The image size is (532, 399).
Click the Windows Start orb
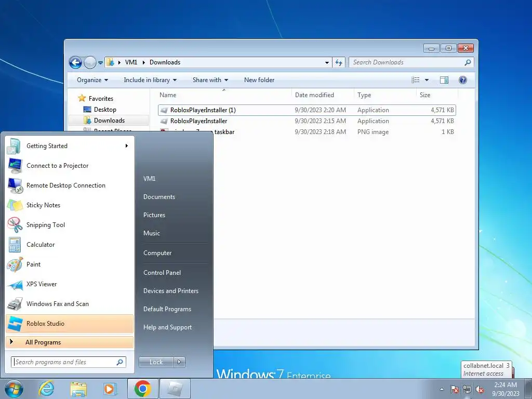(x=14, y=389)
